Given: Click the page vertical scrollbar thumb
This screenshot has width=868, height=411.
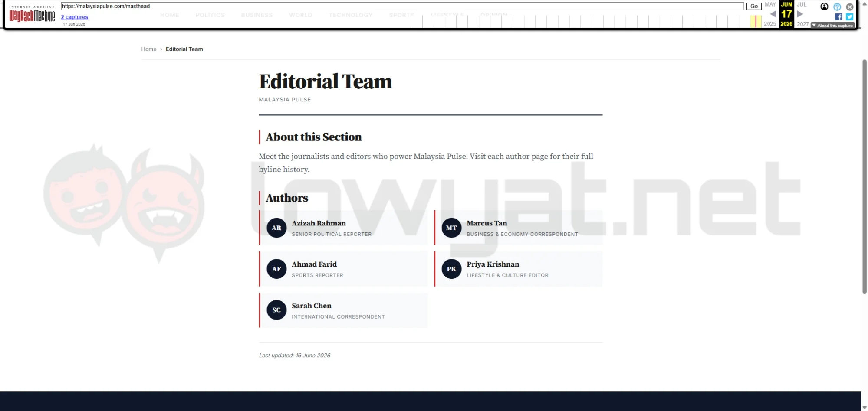Looking at the screenshot, I should click(864, 177).
